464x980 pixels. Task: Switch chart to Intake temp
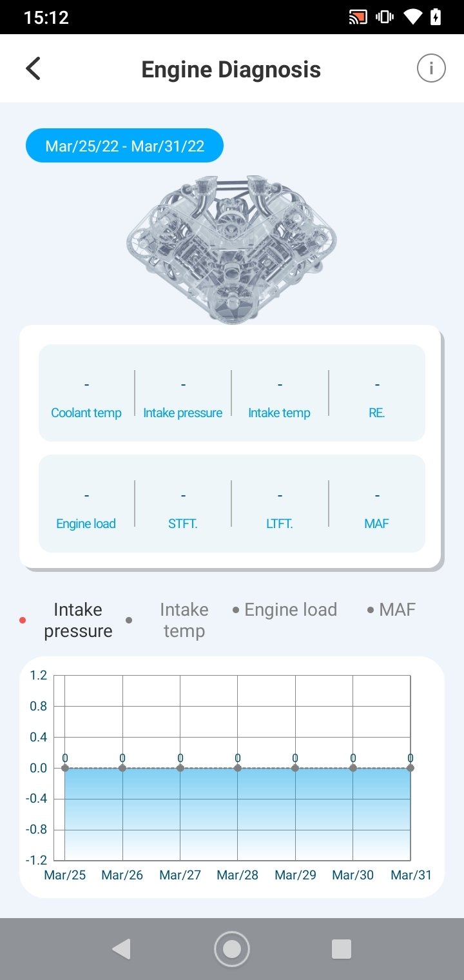click(x=184, y=620)
